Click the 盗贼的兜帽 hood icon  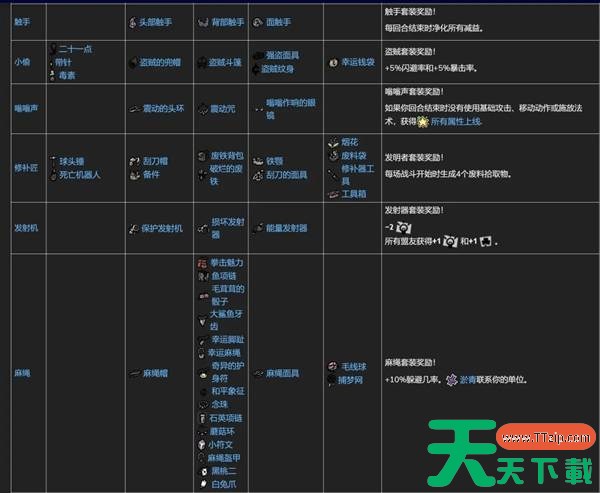tap(133, 63)
